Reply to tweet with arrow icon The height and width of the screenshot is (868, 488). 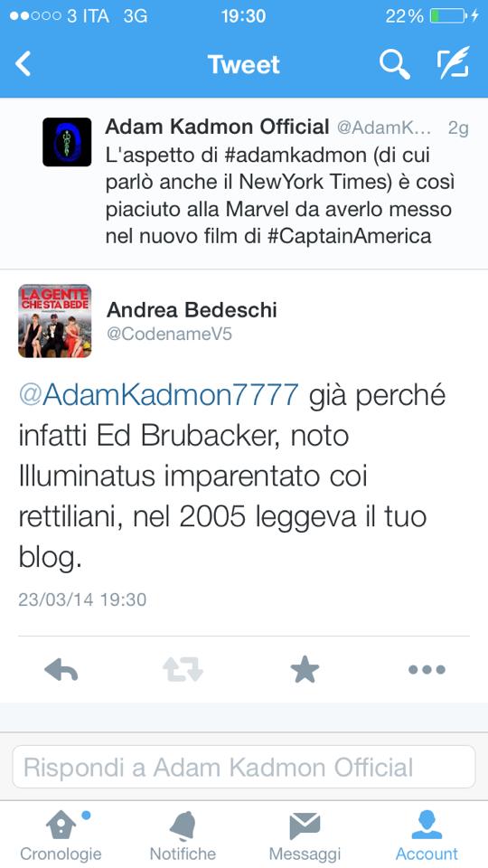[61, 669]
